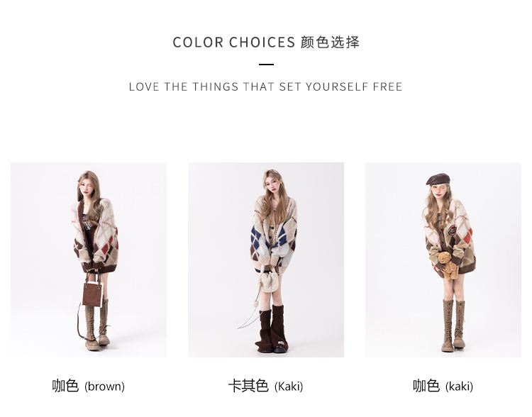Click the COLOR CHOICES heading text
This screenshot has height=417, width=532.
point(234,43)
